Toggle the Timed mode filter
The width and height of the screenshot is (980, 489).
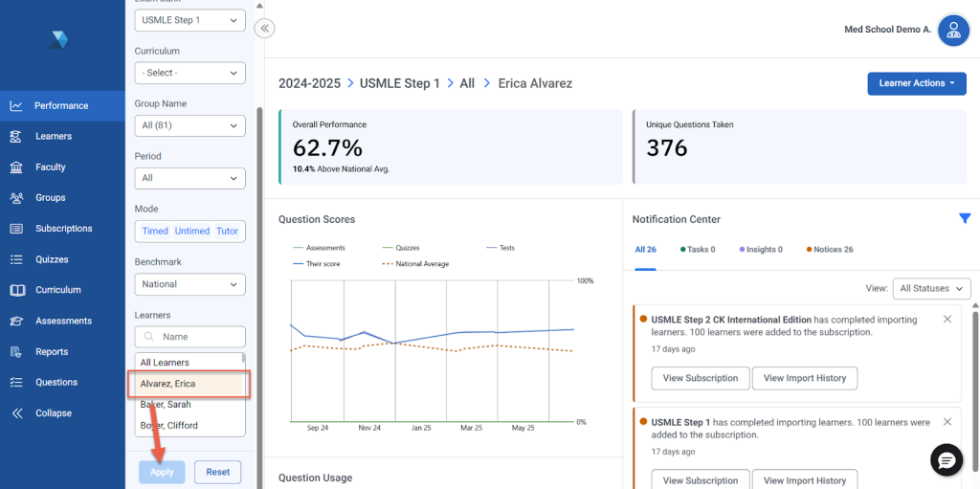[x=155, y=231]
